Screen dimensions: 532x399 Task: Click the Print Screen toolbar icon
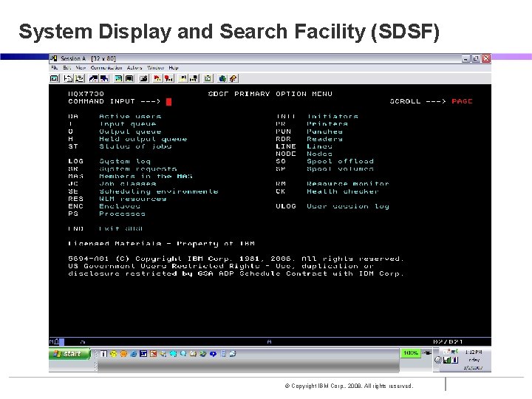[54, 78]
